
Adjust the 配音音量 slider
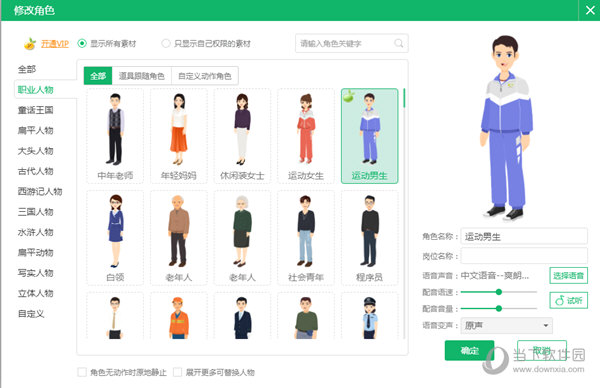point(499,308)
